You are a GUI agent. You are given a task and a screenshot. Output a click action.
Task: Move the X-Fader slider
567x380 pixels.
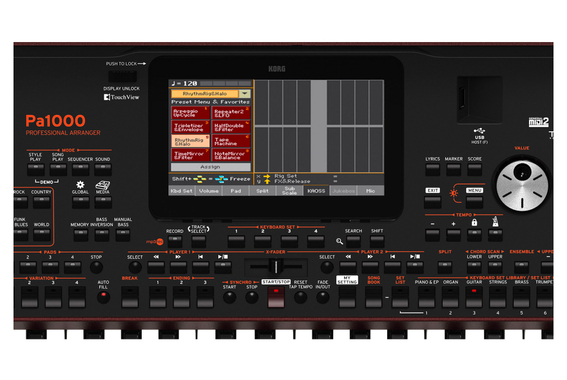pos(276,267)
